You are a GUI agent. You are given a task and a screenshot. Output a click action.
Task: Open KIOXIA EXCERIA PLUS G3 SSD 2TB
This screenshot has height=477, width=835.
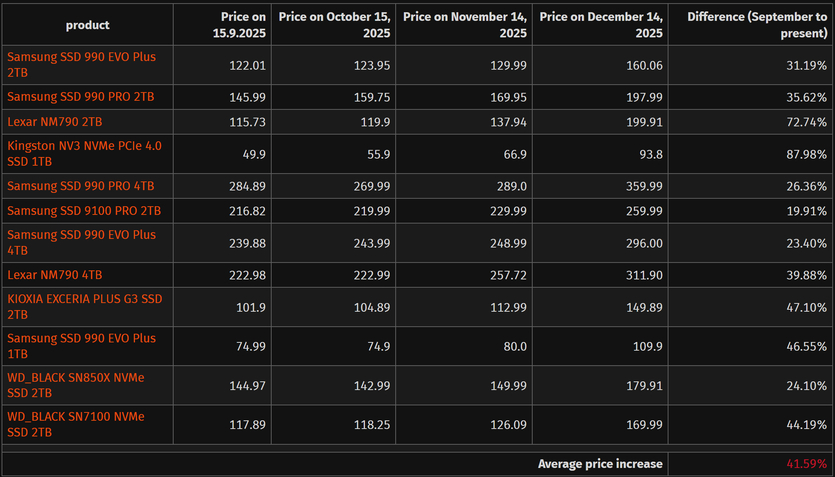tap(84, 305)
